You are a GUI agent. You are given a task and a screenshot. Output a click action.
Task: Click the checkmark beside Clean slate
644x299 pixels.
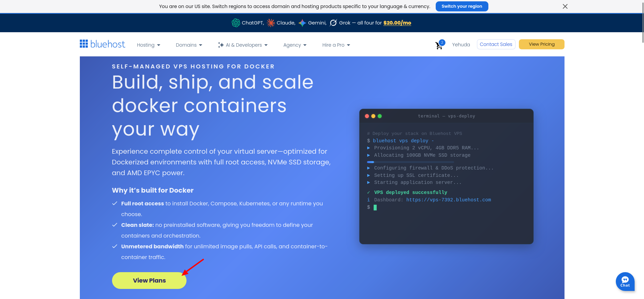click(115, 225)
